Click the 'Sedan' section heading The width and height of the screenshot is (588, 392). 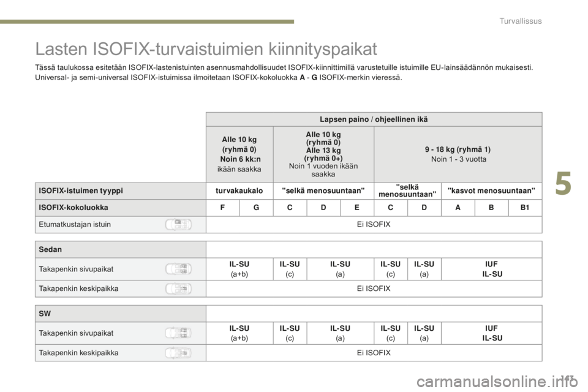click(x=50, y=249)
